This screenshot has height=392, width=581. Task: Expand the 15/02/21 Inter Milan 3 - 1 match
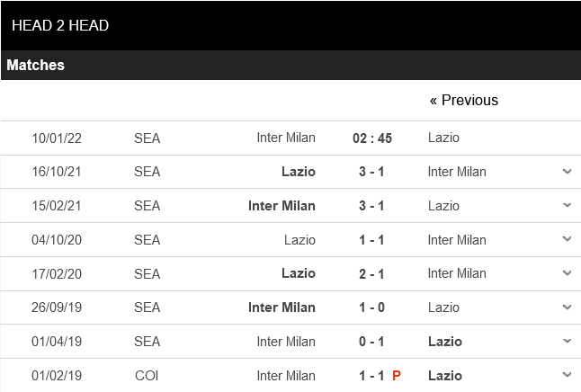[567, 206]
